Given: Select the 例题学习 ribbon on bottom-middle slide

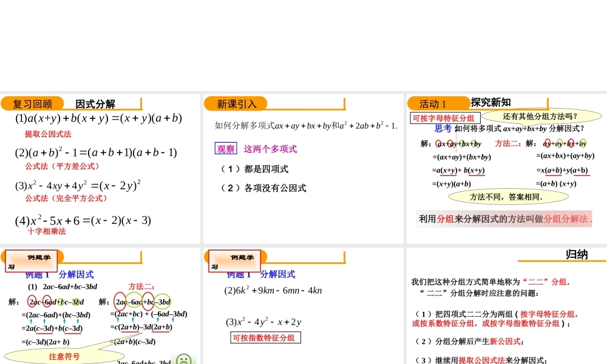Looking at the screenshot, I should (235, 261).
